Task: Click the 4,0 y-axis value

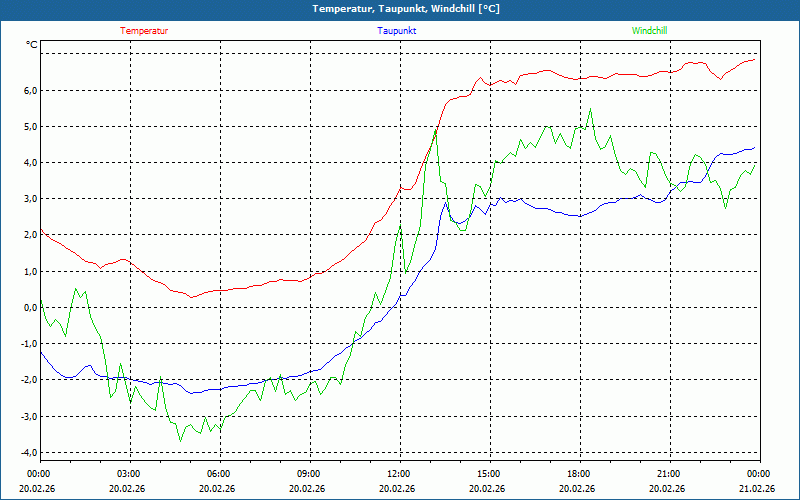Action: click(x=31, y=163)
